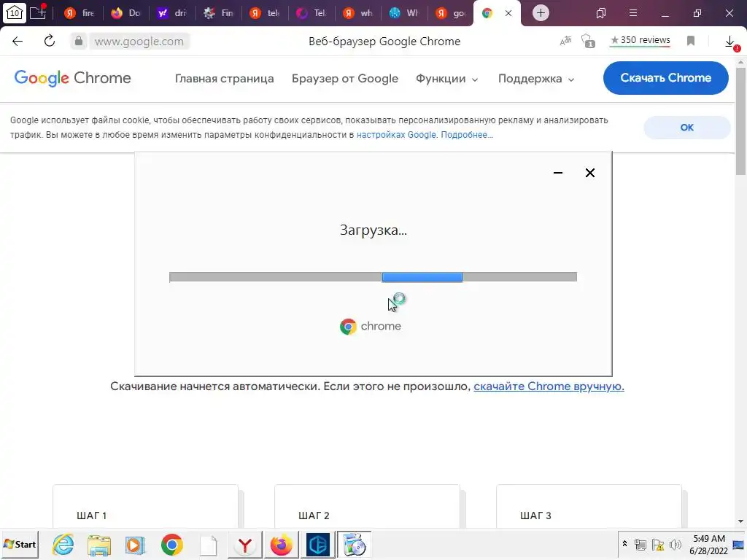Switch to the Yandex 'wh' tab
The height and width of the screenshot is (560, 747).
[357, 13]
